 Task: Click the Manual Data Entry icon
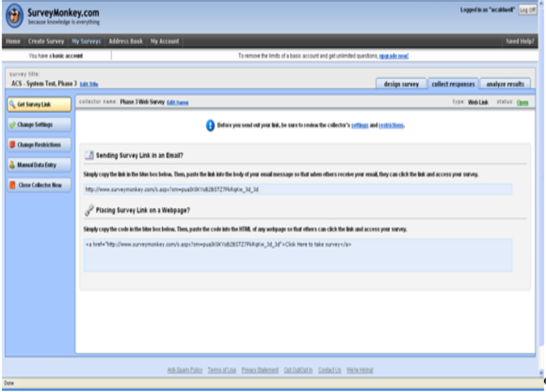point(12,165)
